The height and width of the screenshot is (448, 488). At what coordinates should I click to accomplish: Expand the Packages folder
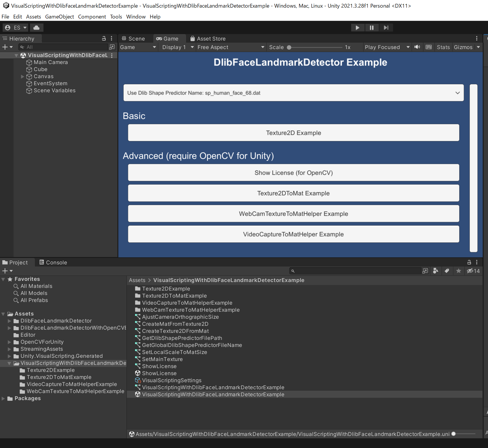tap(3, 398)
